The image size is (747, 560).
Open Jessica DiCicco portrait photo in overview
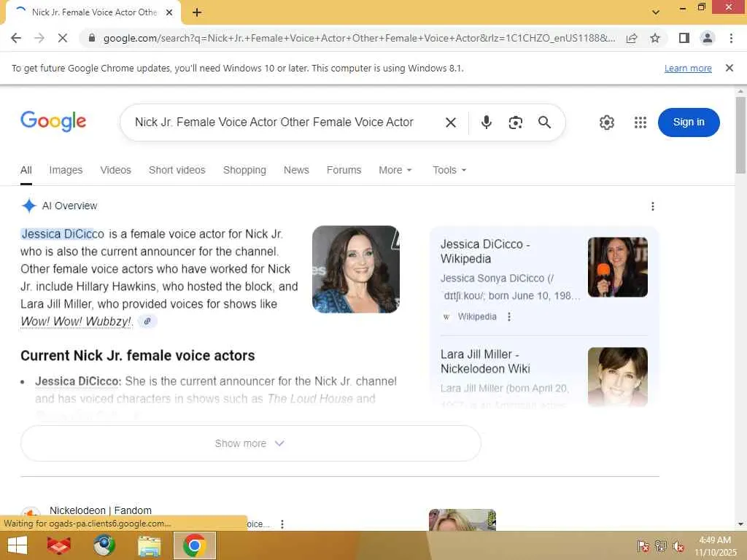(356, 270)
